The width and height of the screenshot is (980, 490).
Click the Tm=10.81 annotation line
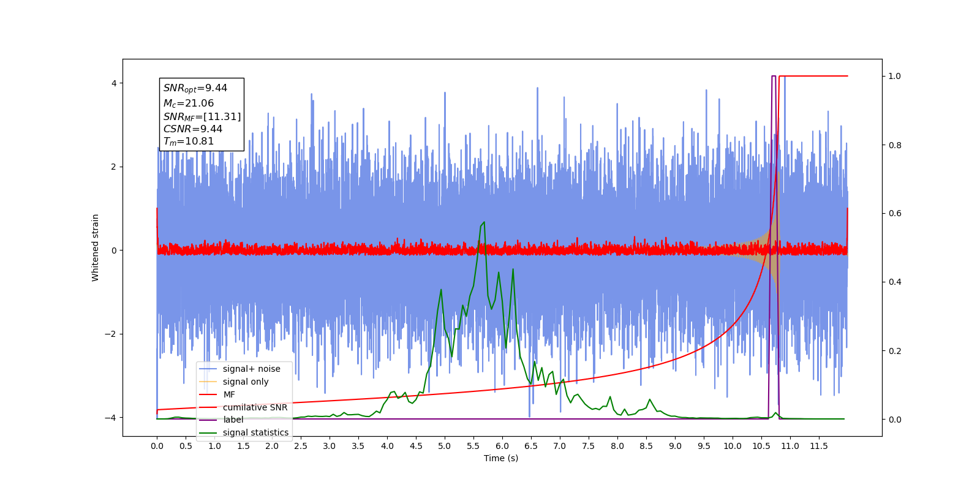[189, 141]
